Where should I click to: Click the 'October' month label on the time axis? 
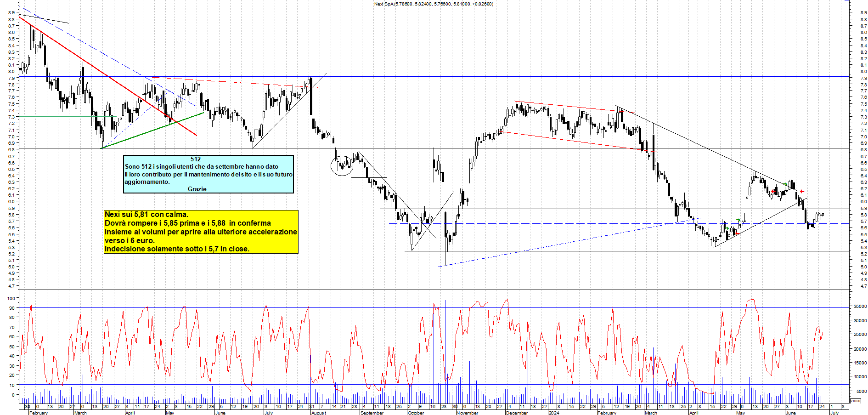coord(416,413)
